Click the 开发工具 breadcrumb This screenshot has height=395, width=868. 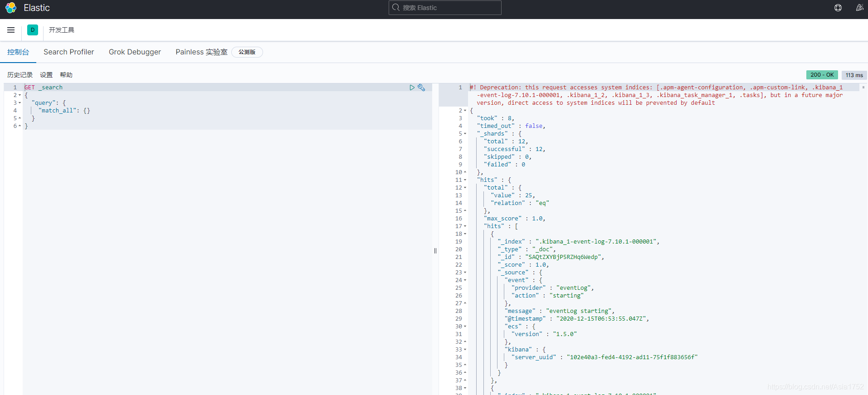(62, 30)
